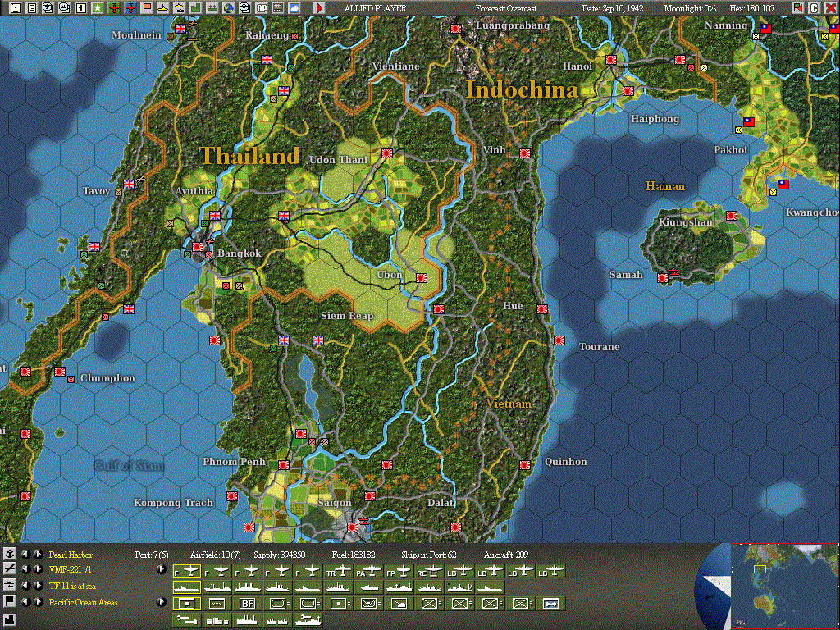Click the flag icon beside Pacific Ocean Areas
The image size is (840, 630).
point(10,601)
